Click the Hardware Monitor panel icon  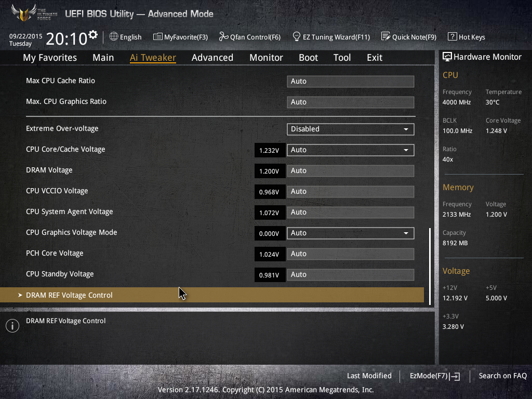pos(447,56)
